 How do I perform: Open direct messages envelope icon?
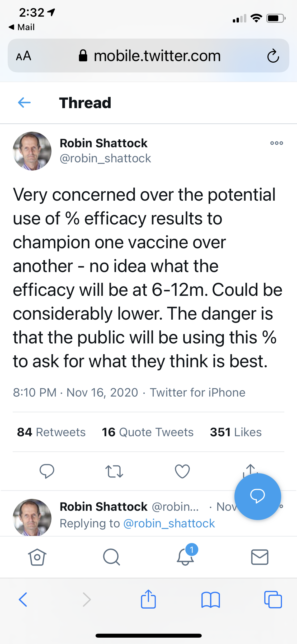260,557
